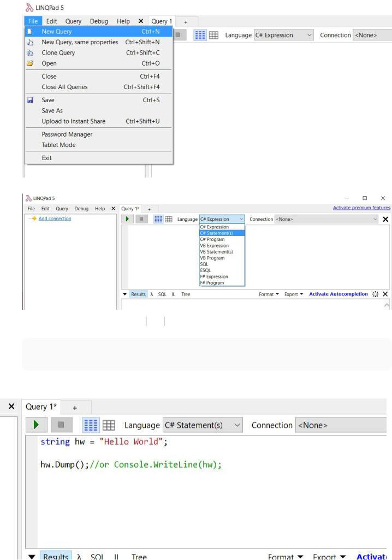Click the floppy disk icon beside Save
This screenshot has width=392, height=560.
30,100
